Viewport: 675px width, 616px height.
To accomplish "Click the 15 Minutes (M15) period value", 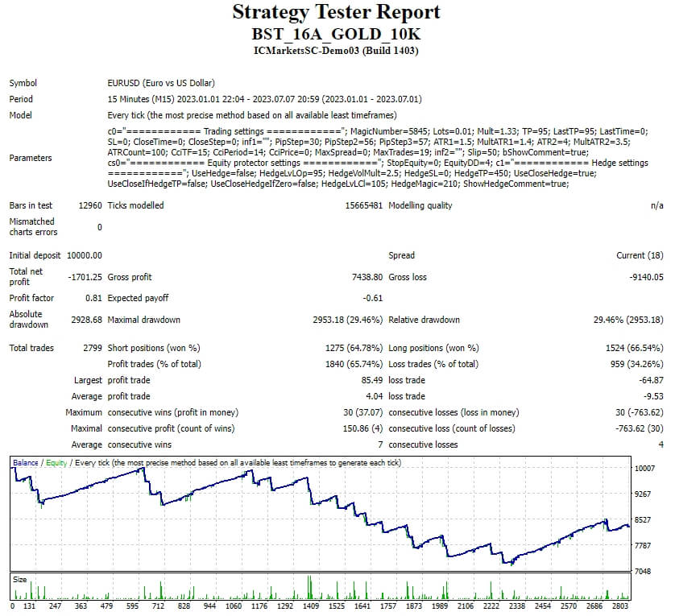I will [264, 99].
